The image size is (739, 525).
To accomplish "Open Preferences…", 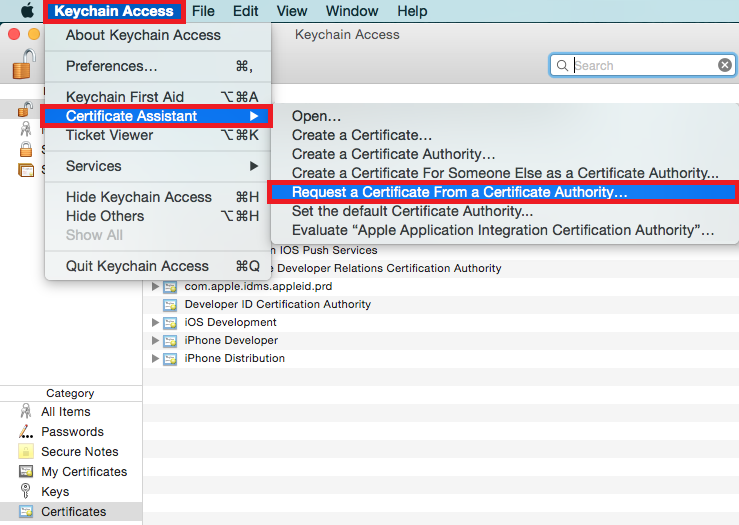I will point(158,66).
